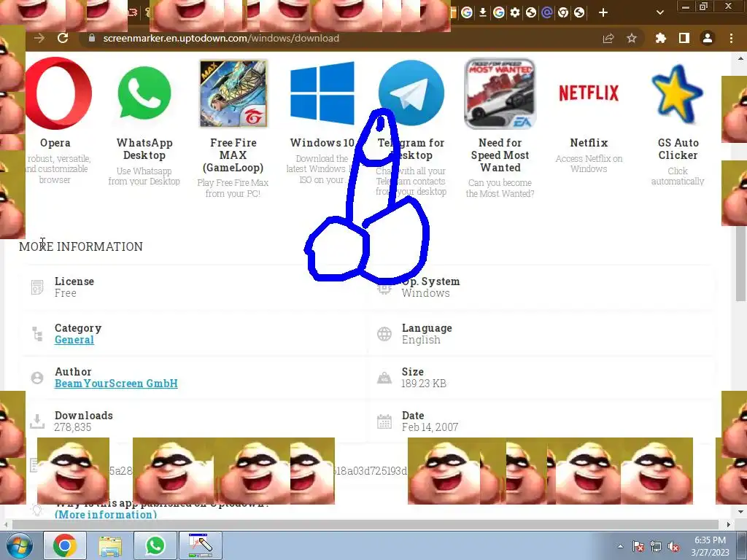747x560 pixels.
Task: Click the Opera app logo
Action: (58, 93)
